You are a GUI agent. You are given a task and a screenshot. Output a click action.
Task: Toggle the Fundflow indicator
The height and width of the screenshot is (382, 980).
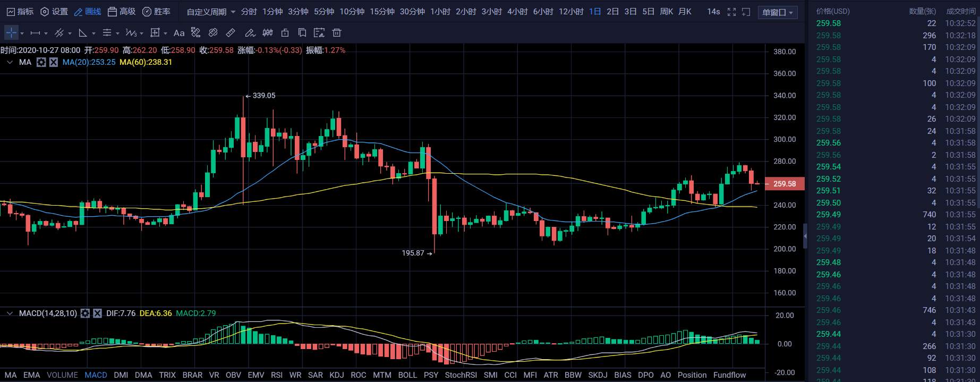[x=729, y=375]
